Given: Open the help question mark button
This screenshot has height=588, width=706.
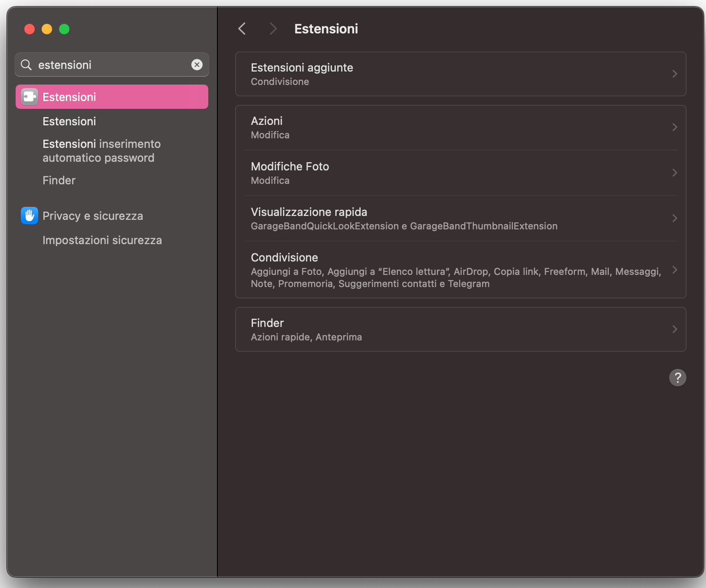Looking at the screenshot, I should click(677, 378).
